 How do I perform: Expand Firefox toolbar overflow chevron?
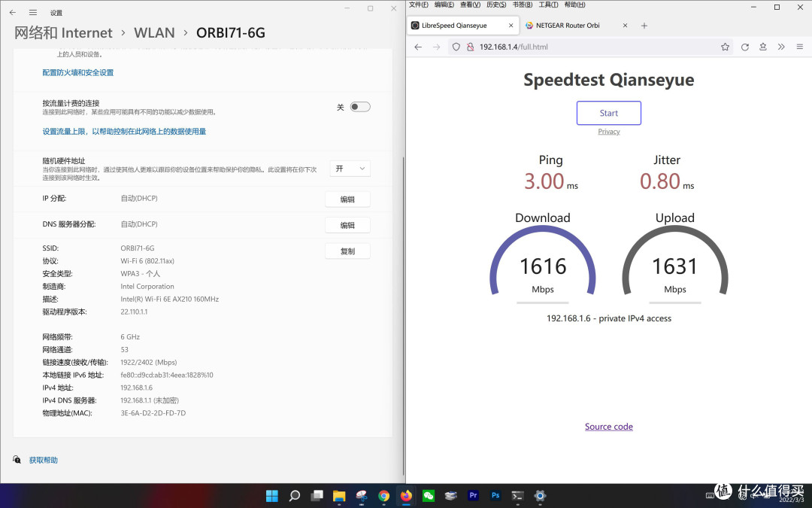pos(781,47)
